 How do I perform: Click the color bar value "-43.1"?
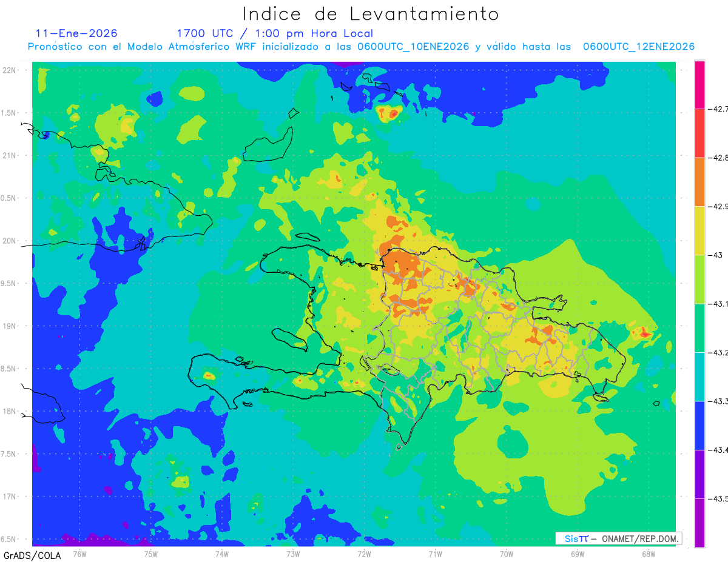[x=719, y=304]
